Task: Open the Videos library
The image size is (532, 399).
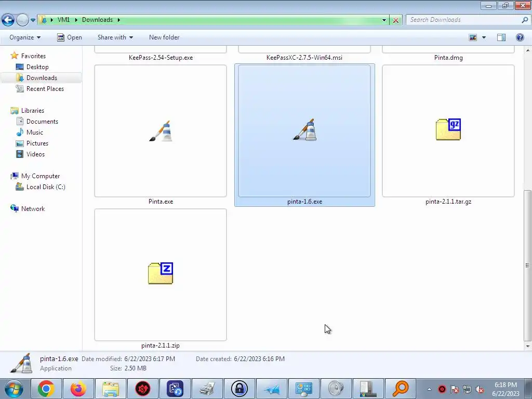Action: click(35, 154)
